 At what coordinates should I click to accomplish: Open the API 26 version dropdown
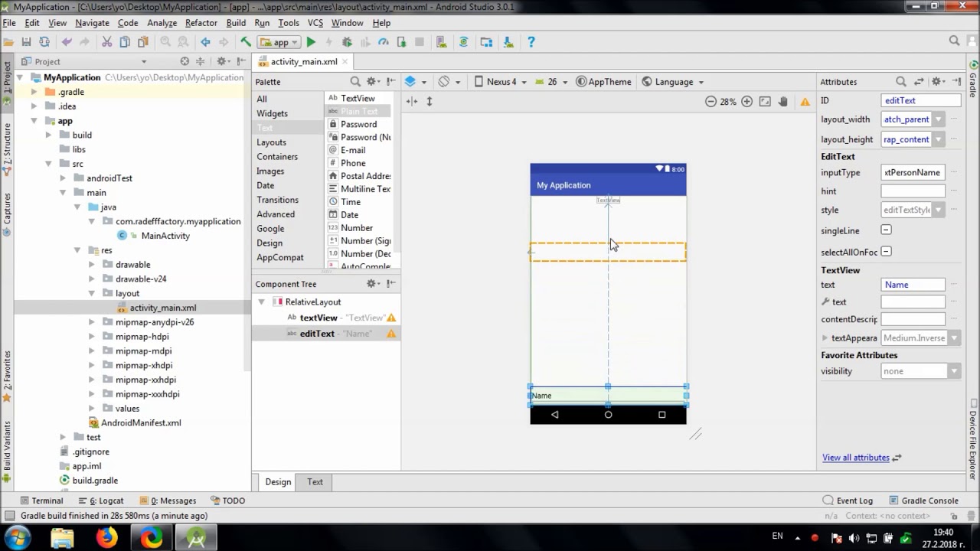(x=551, y=82)
